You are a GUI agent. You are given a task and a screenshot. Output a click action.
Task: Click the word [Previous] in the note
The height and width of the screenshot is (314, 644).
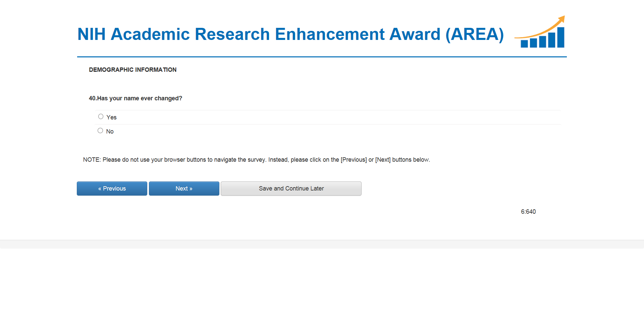pyautogui.click(x=354, y=160)
